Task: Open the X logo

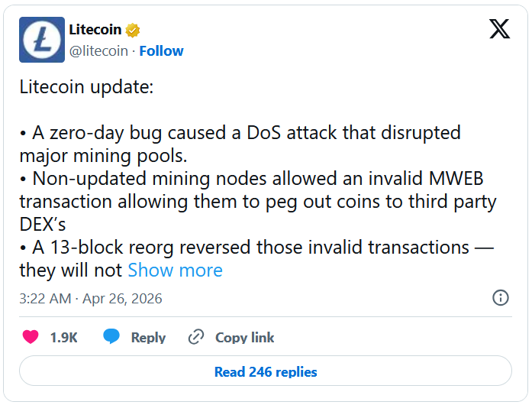Action: (499, 30)
